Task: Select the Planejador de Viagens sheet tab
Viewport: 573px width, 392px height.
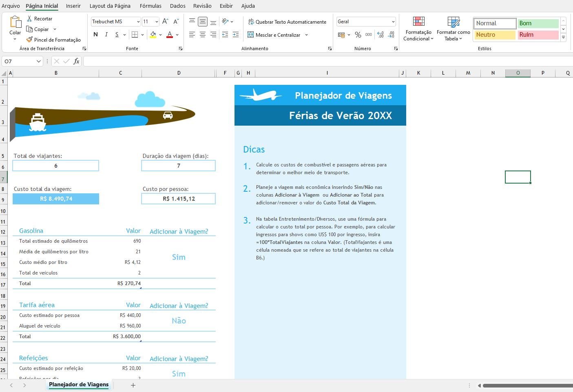Action: pos(79,385)
